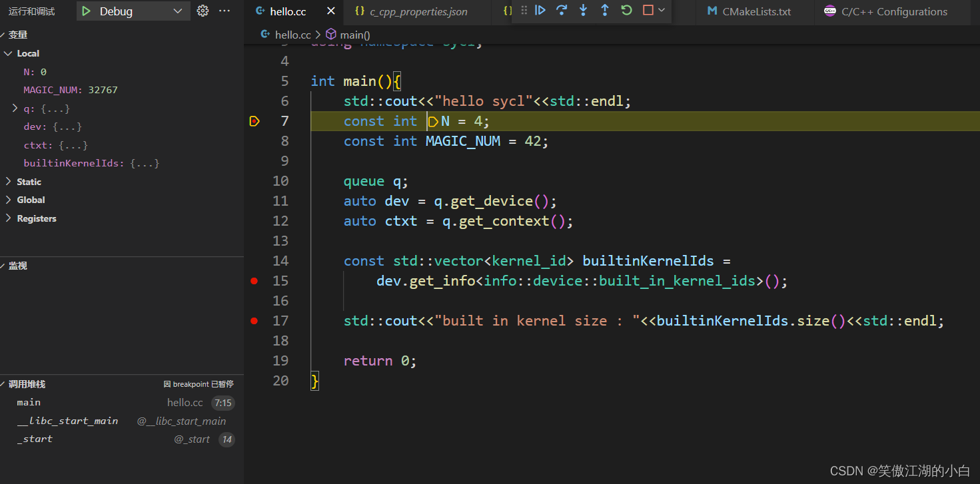Open more debug actions via ellipsis icon
Viewport: 980px width, 484px height.
pyautogui.click(x=224, y=11)
